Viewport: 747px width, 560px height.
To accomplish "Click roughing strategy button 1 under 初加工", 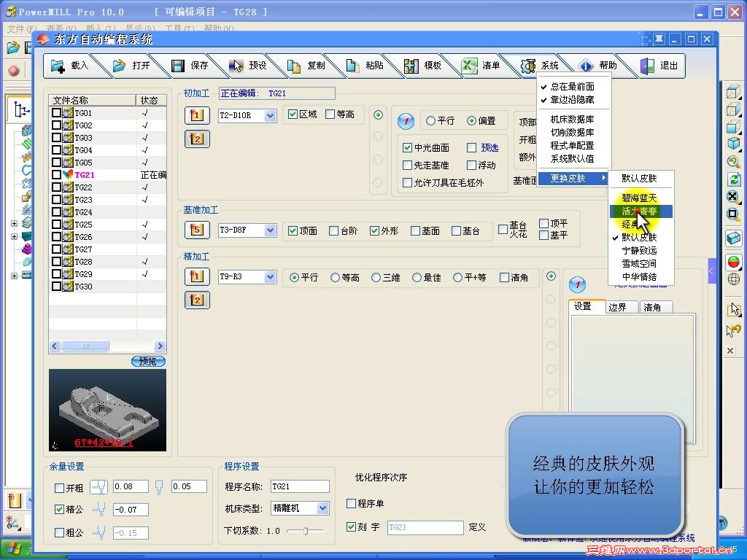I will pos(197,115).
